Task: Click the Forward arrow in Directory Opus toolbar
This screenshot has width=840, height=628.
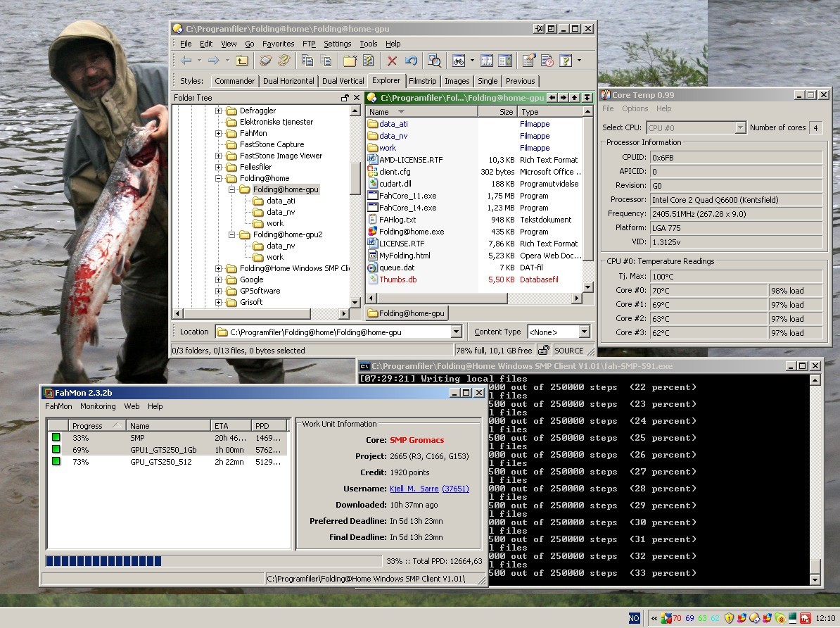Action: point(213,61)
